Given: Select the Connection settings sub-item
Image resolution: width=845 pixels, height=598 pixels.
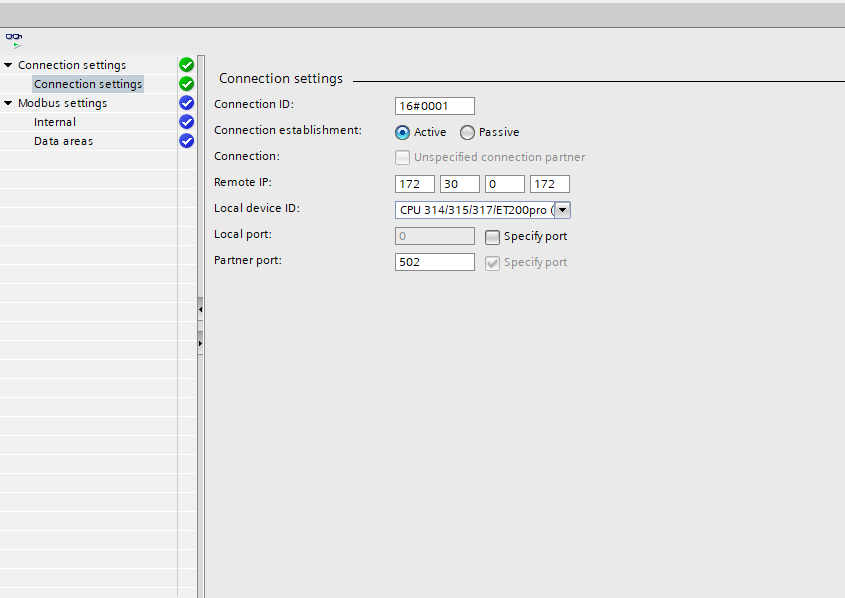Looking at the screenshot, I should click(x=88, y=84).
